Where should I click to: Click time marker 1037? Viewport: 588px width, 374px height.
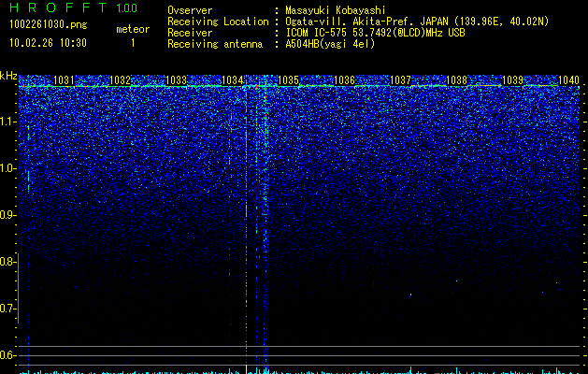coord(400,80)
